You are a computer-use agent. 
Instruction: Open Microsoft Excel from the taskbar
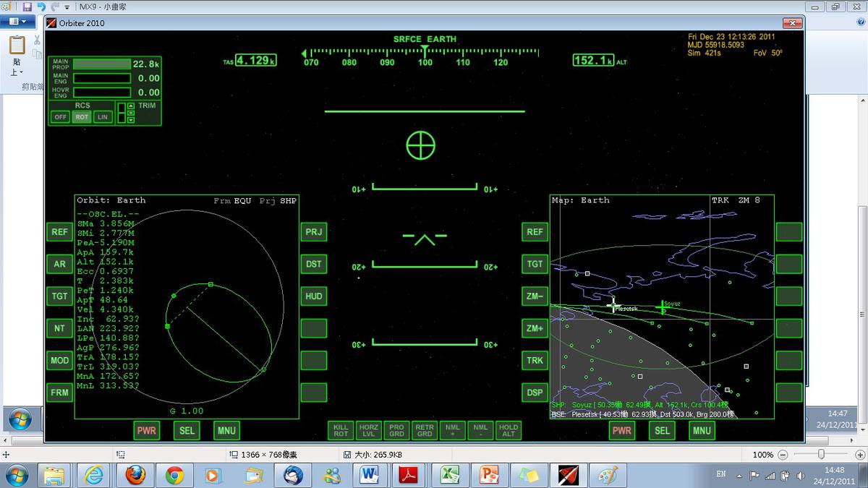pos(449,475)
